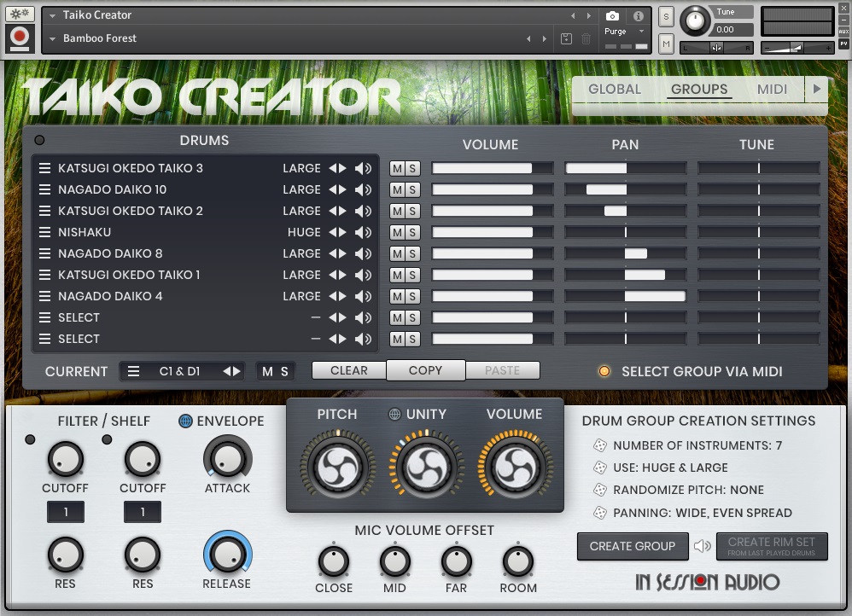This screenshot has height=616, width=852.
Task: Solo Nagado Daiko 8 row
Action: click(x=412, y=253)
